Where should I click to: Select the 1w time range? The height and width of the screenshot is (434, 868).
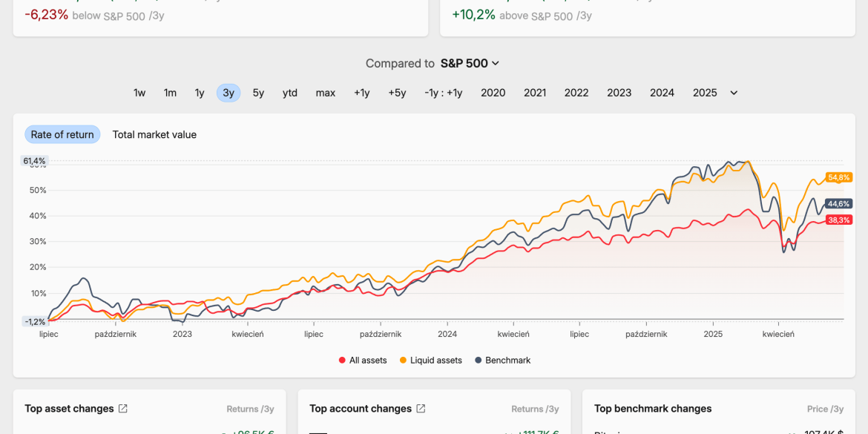pyautogui.click(x=139, y=93)
